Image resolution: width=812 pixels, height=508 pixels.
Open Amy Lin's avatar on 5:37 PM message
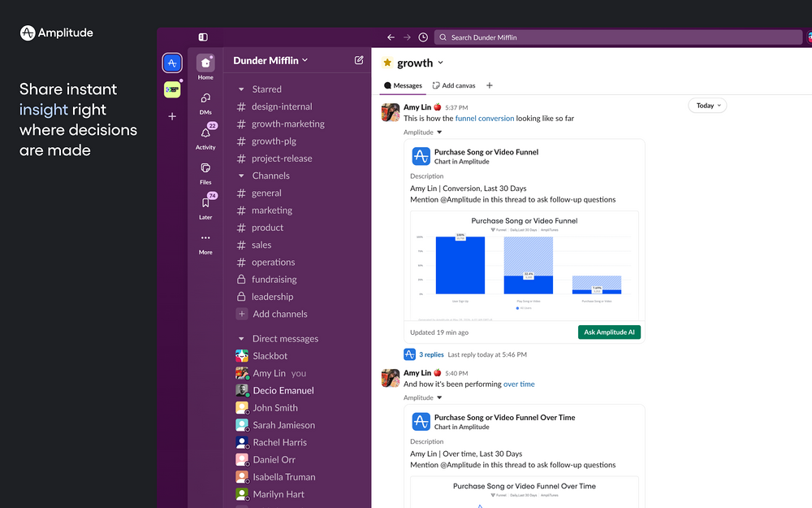pyautogui.click(x=391, y=112)
